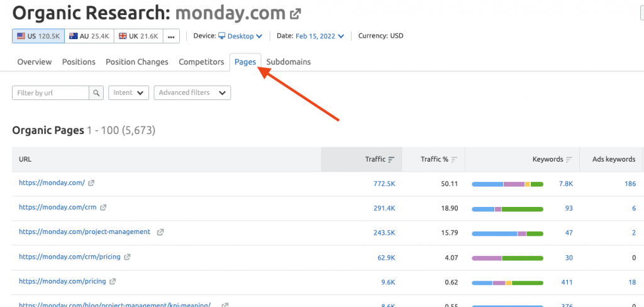This screenshot has height=307, width=644.
Task: Switch to the Overview tab
Action: pos(35,62)
